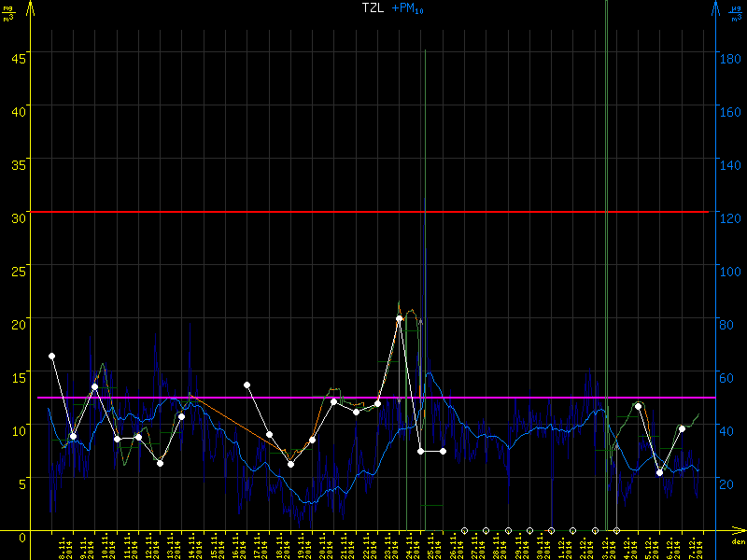Click the µg/m3 unit label top right

[x=736, y=12]
